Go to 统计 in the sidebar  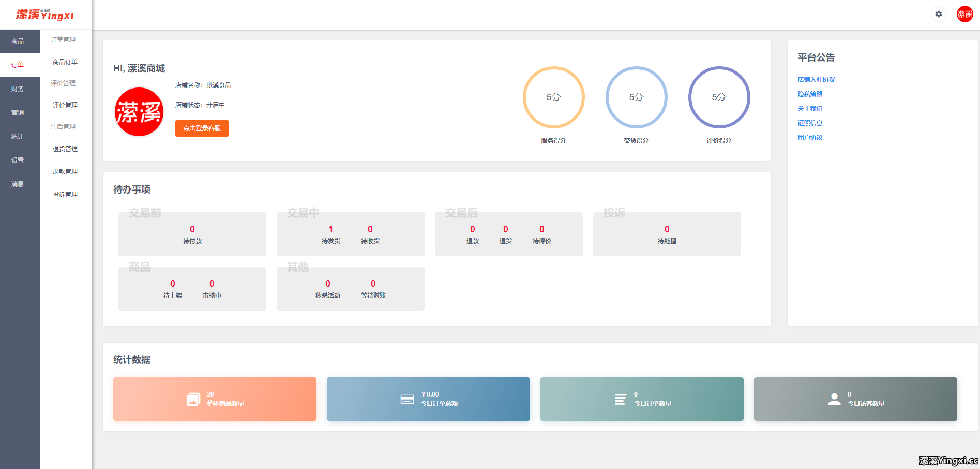18,137
